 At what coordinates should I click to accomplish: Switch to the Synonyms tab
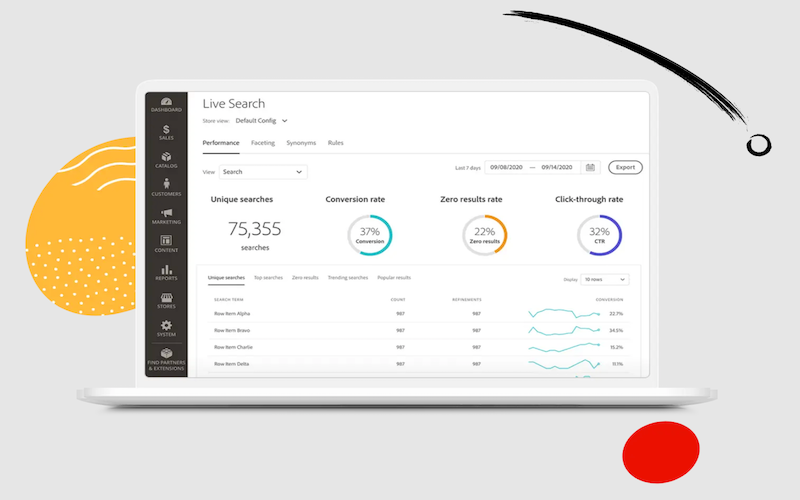[x=301, y=143]
